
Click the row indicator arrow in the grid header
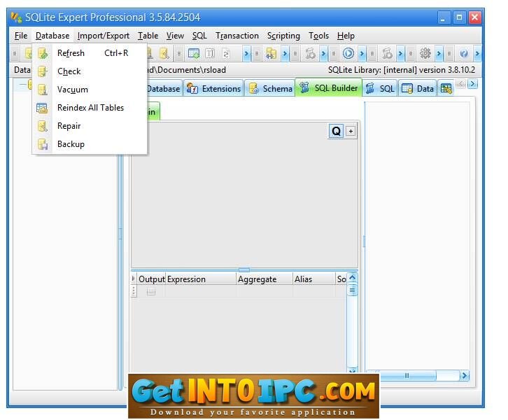[x=134, y=279]
